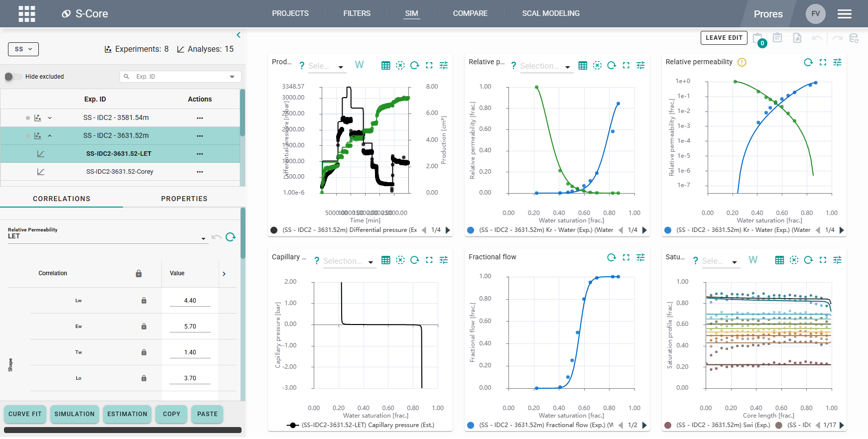Toggle lock for Tw parameter

(144, 352)
